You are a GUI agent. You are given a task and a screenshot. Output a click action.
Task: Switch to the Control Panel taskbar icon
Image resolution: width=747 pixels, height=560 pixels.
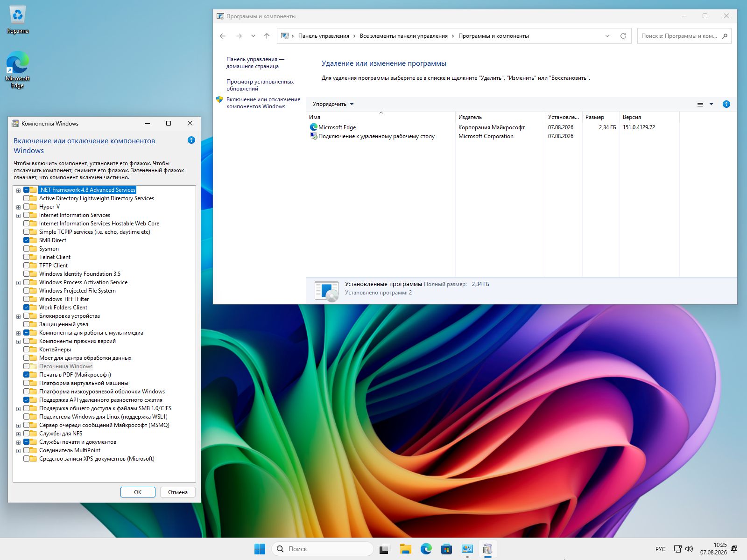(467, 549)
